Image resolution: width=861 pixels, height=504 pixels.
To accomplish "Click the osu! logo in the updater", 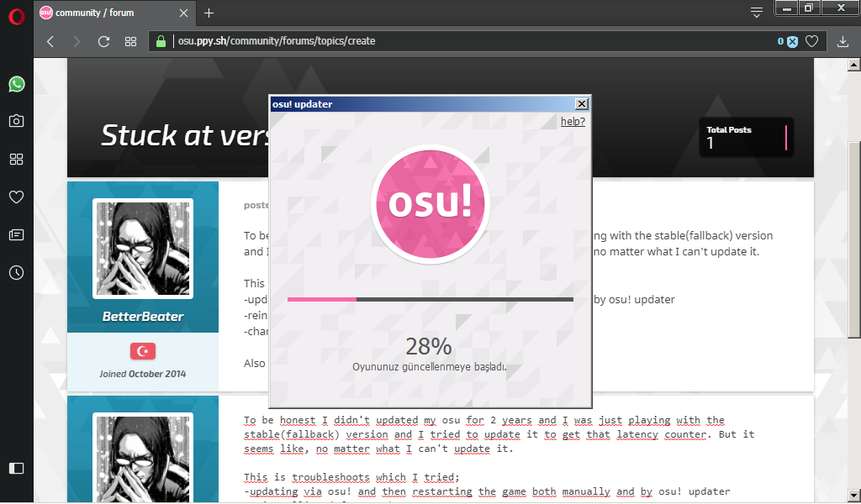I will [430, 204].
